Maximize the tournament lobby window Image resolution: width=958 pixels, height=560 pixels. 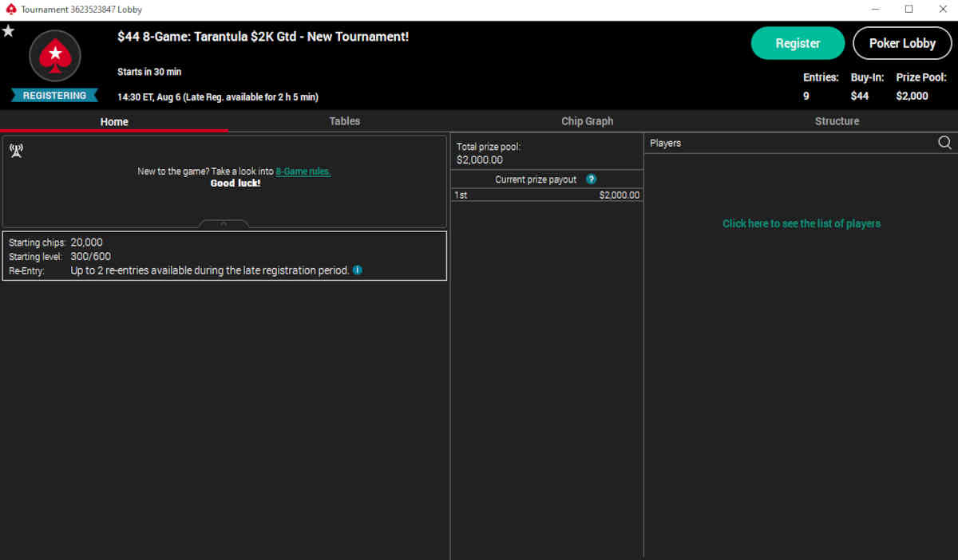(x=909, y=10)
